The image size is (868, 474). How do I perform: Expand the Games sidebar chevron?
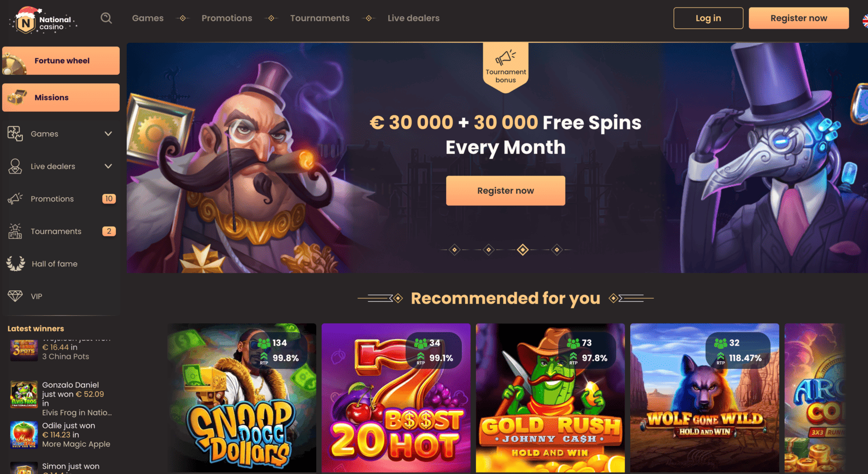[108, 134]
